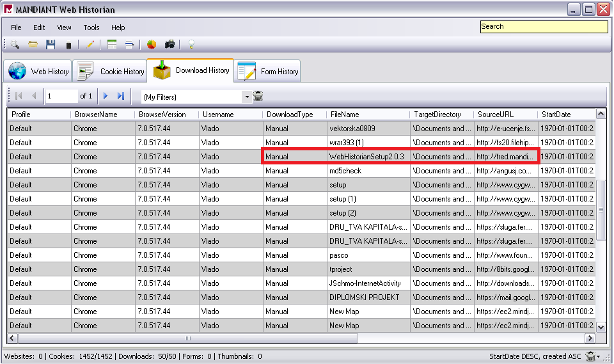
Task: Click the pie chart icon
Action: tap(152, 45)
